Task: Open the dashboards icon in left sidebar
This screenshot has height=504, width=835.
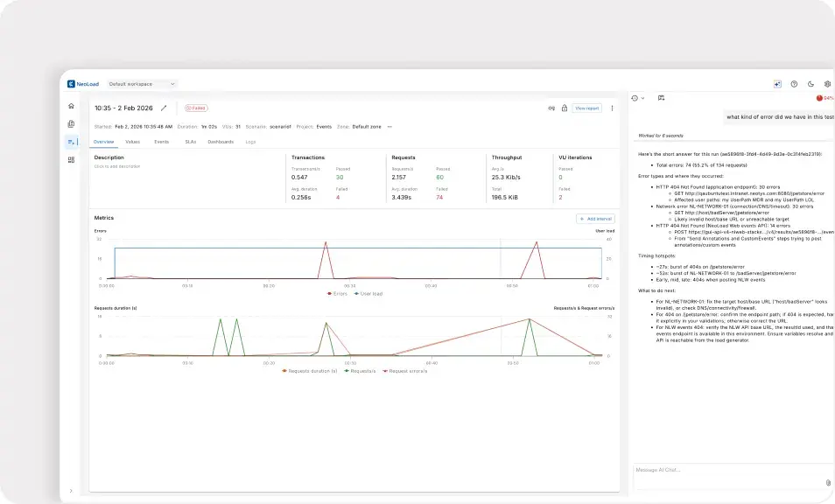Action: [x=71, y=159]
